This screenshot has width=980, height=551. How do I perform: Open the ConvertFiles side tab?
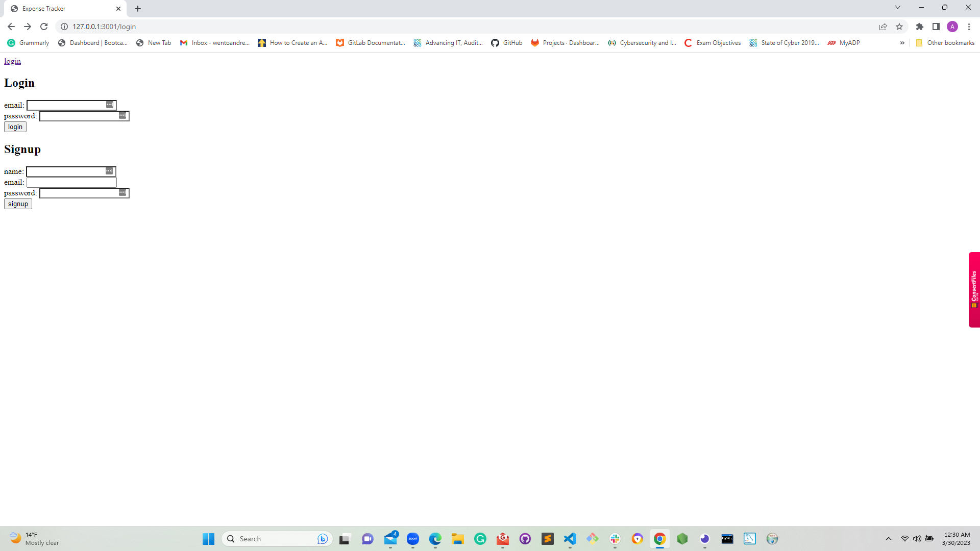click(x=974, y=289)
